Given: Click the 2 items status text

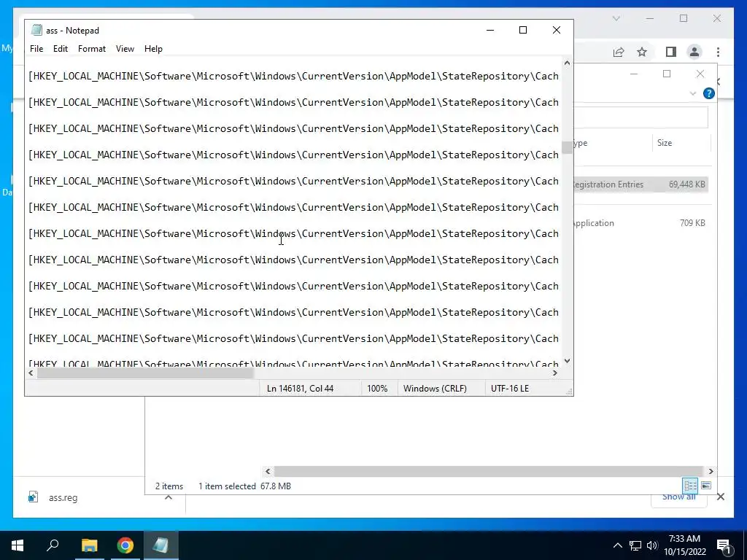Looking at the screenshot, I should tap(169, 486).
